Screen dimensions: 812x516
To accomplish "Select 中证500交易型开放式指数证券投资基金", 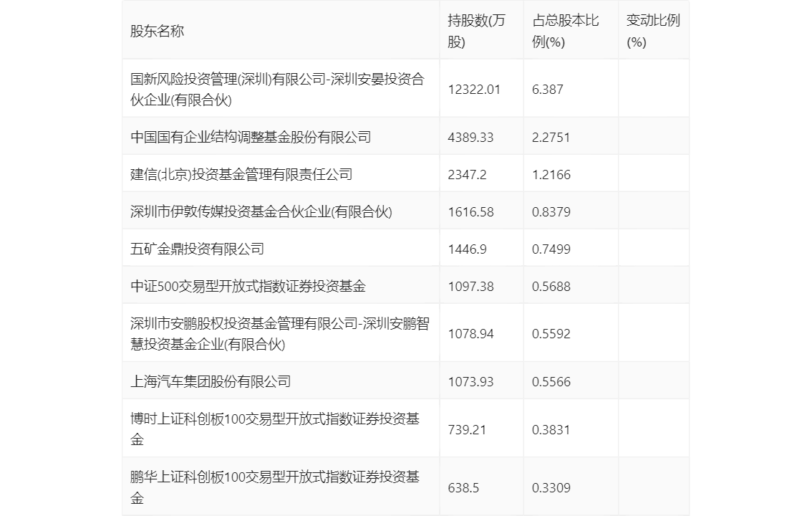I will [x=248, y=287].
